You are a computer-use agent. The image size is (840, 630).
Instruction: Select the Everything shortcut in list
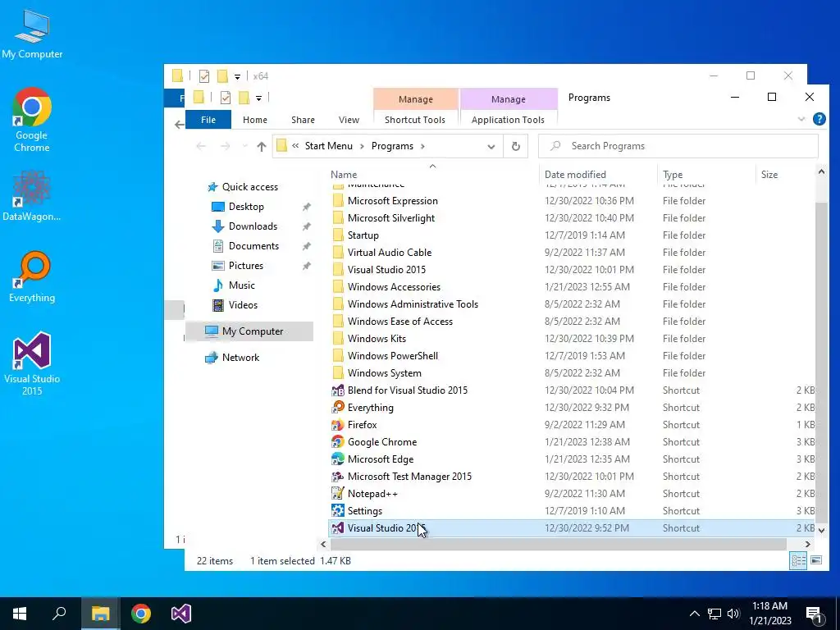370,407
